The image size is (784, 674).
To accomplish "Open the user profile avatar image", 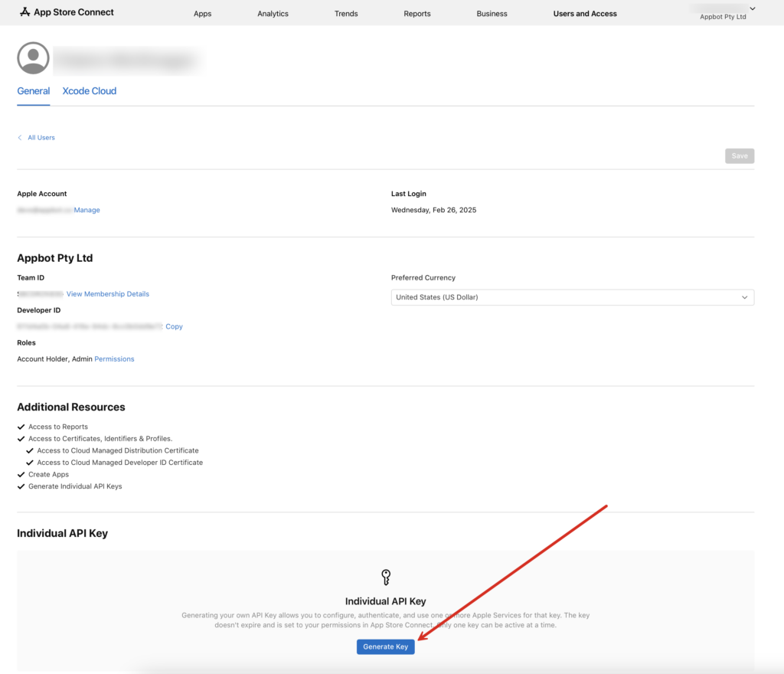I will [33, 57].
